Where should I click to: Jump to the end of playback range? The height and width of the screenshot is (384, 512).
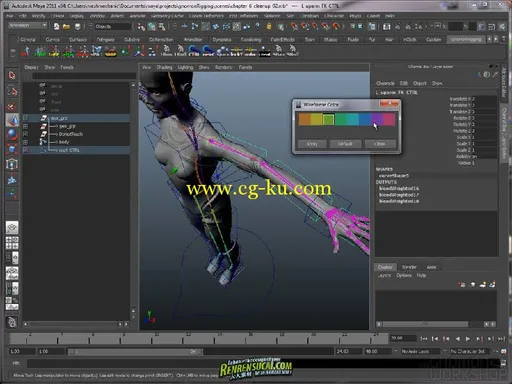pyautogui.click(x=501, y=339)
